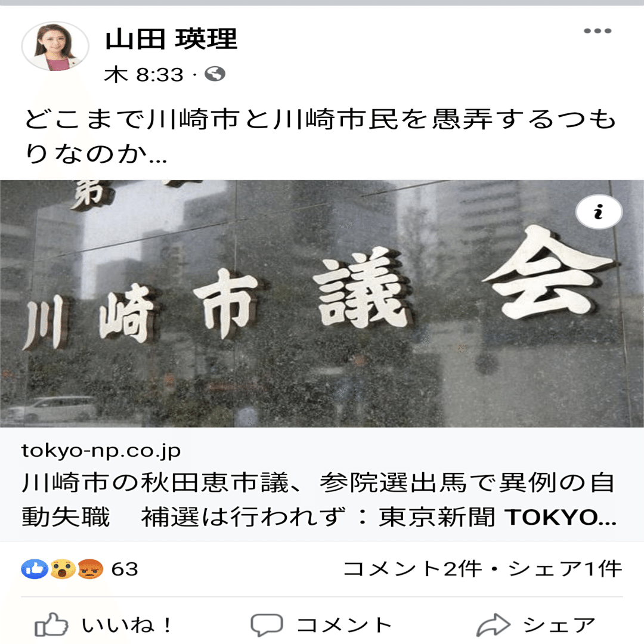This screenshot has height=644, width=644.
Task: Click the tokyo-np.co.jp source domain
Action: (101, 451)
